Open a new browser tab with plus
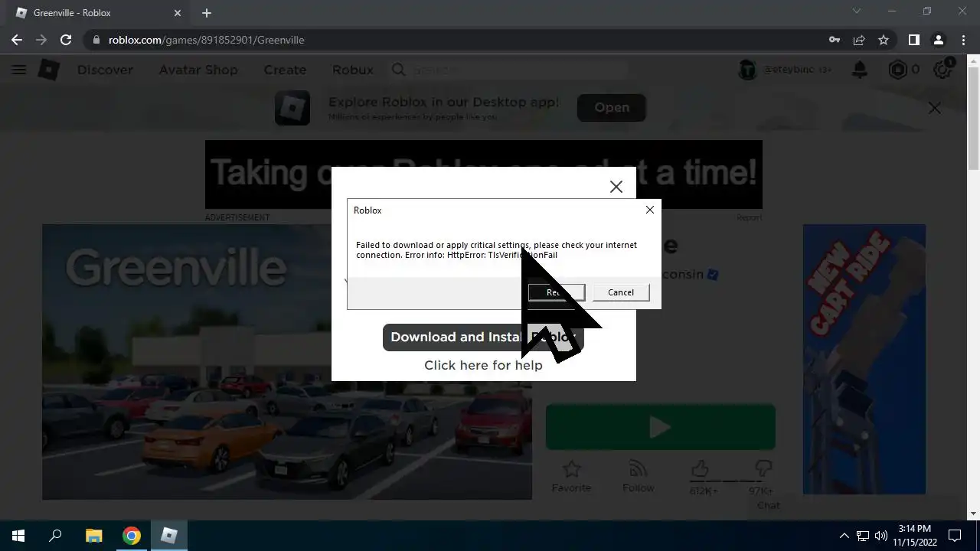Viewport: 980px width, 551px height. coord(207,13)
